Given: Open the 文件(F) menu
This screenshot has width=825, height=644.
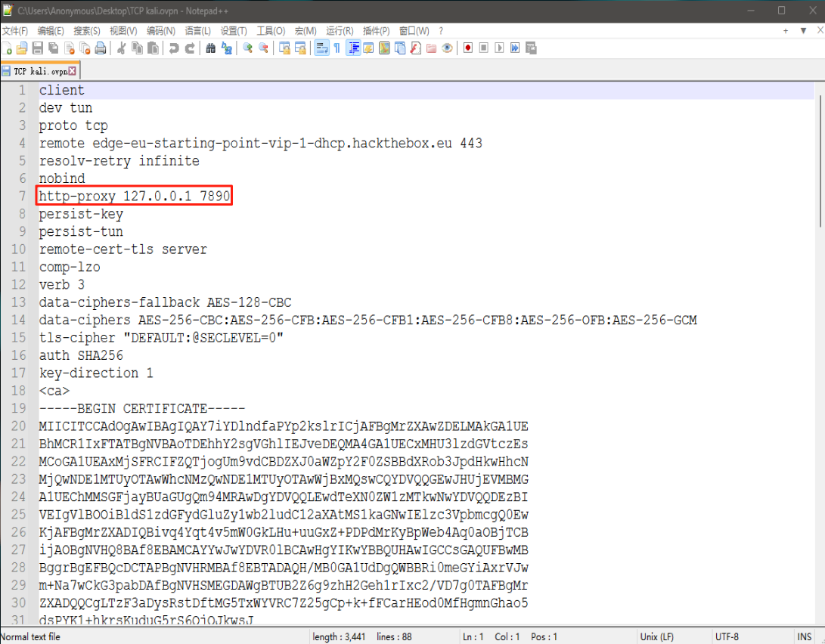Looking at the screenshot, I should (x=15, y=31).
